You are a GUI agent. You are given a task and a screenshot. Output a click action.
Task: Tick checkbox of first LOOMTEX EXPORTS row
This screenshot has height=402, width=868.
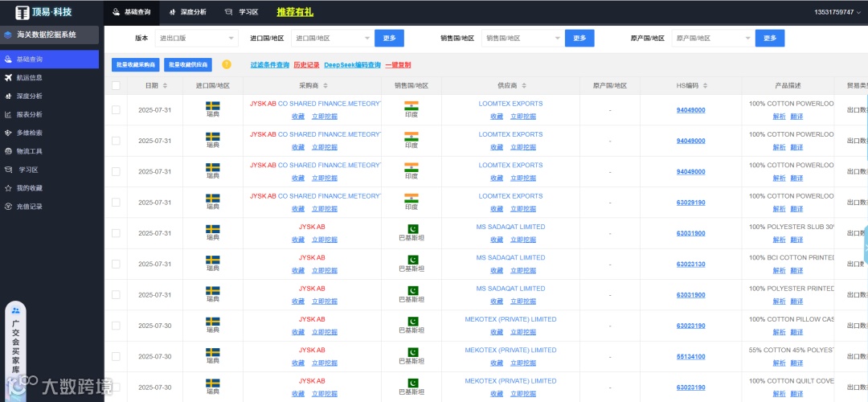pos(116,110)
